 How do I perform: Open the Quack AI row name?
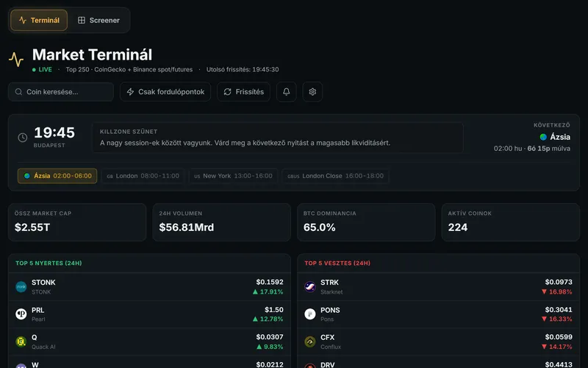43,347
